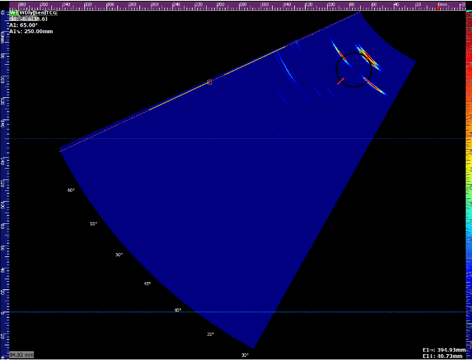This screenshot has height=360, width=472.
Task: Click the upper horizontal dashed gate line
Action: click(x=237, y=138)
